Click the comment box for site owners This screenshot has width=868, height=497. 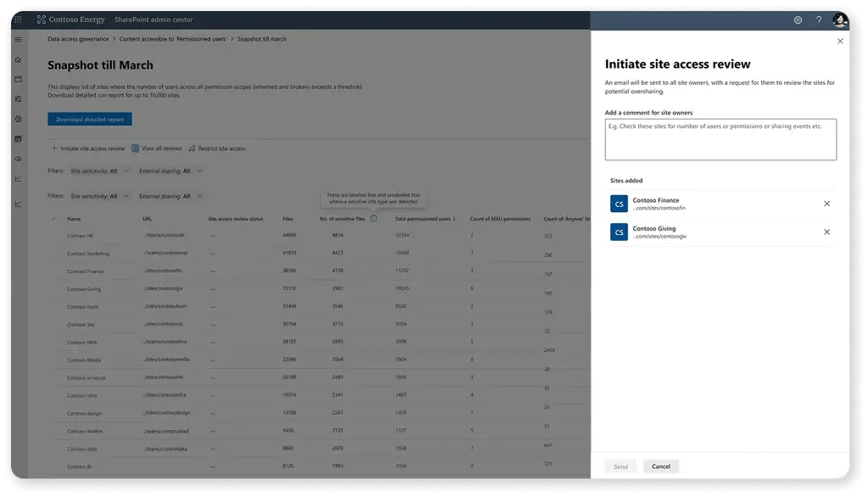click(721, 140)
